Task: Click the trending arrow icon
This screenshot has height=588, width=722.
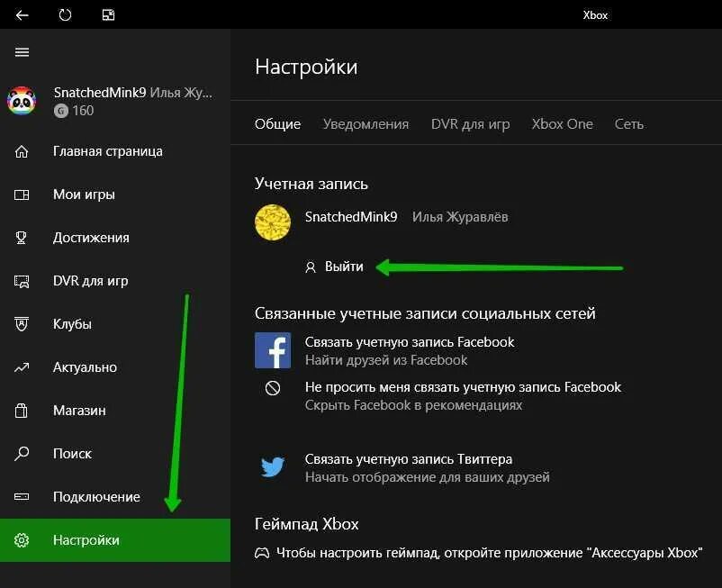Action: pos(22,367)
